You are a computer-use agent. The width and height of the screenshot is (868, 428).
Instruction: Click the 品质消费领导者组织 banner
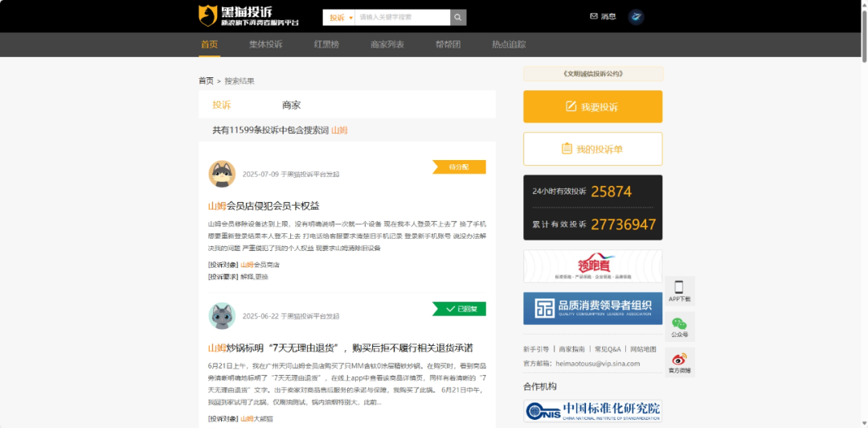[x=592, y=308]
